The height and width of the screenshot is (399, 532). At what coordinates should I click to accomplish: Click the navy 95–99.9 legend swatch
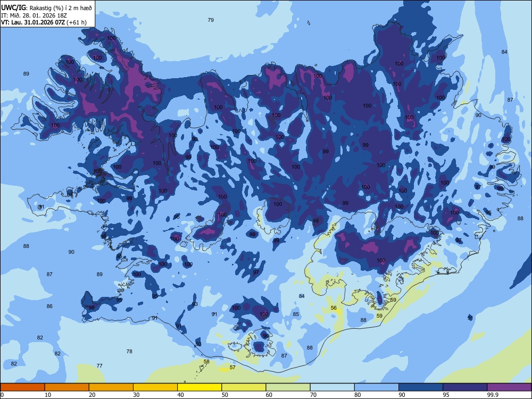(465, 387)
